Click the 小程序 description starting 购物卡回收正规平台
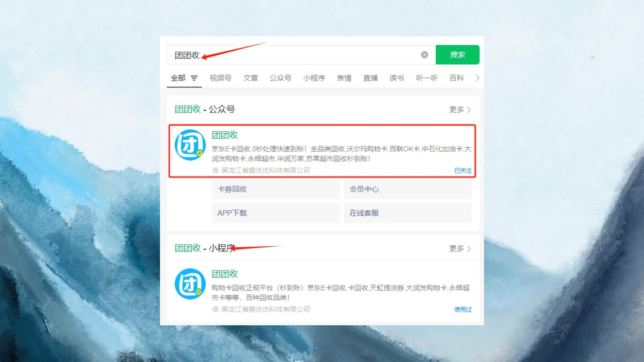 point(341,293)
